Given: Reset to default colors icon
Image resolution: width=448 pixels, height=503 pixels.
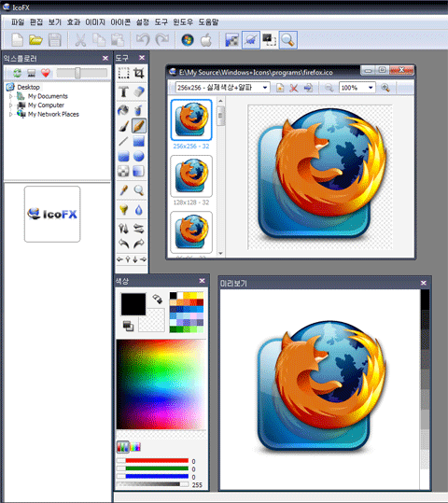Looking at the screenshot, I should [128, 326].
